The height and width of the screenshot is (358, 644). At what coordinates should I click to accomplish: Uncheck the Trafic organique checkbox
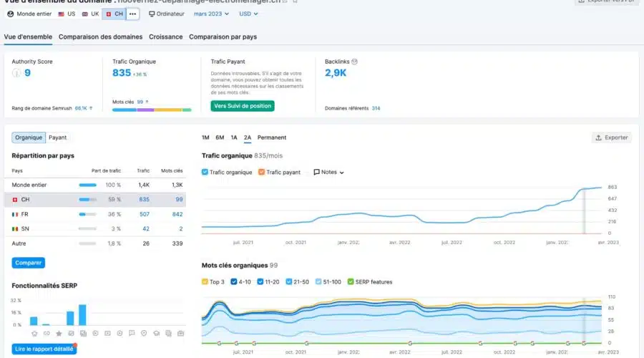205,173
